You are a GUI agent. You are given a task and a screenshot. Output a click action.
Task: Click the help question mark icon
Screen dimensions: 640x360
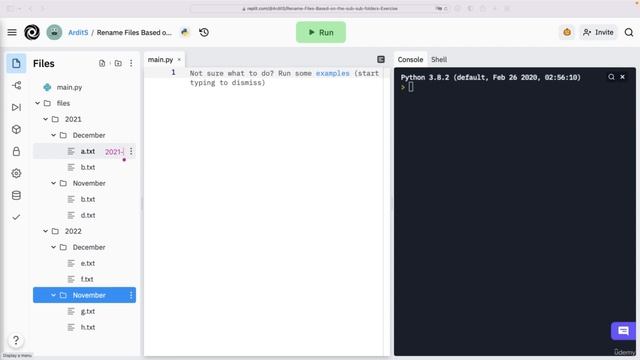click(x=16, y=340)
